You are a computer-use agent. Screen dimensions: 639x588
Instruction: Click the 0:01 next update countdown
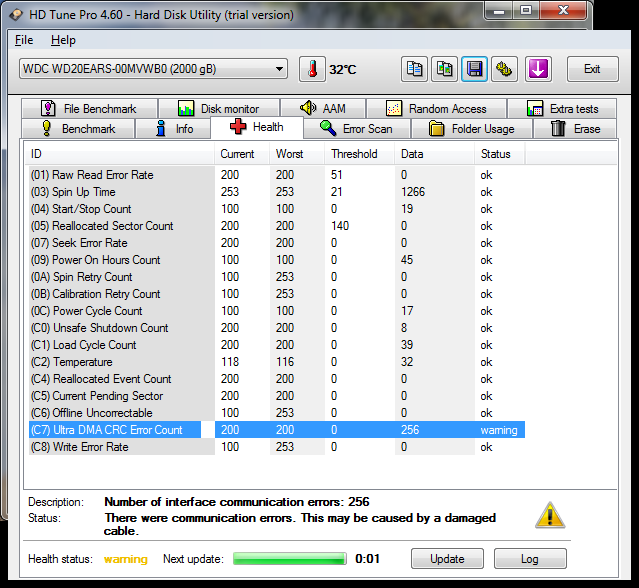(x=367, y=559)
